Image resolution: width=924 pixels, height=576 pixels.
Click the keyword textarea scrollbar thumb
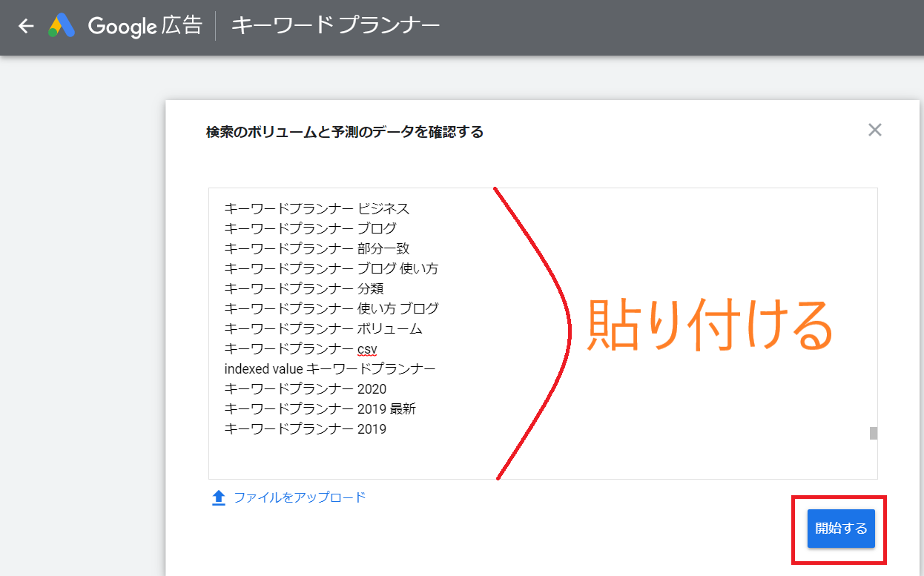coord(874,433)
